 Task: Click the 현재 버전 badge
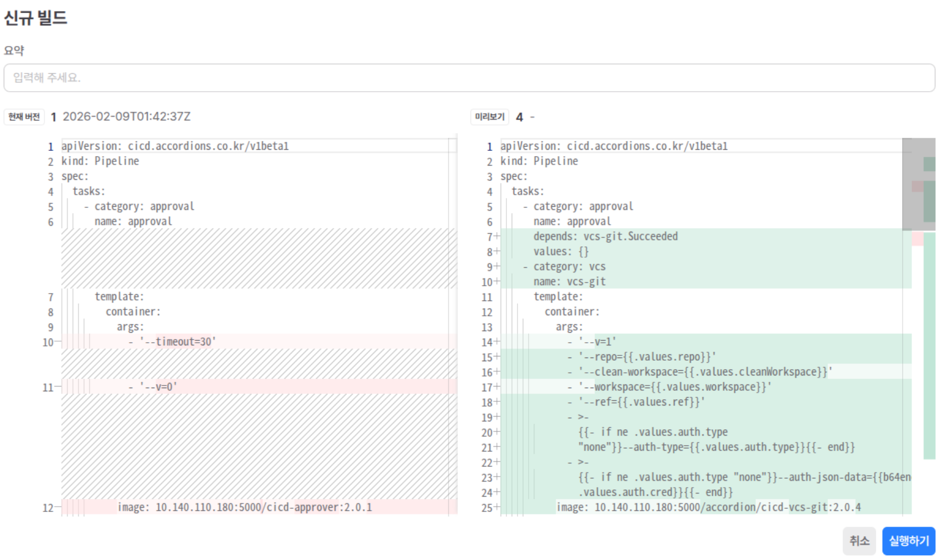click(x=24, y=117)
